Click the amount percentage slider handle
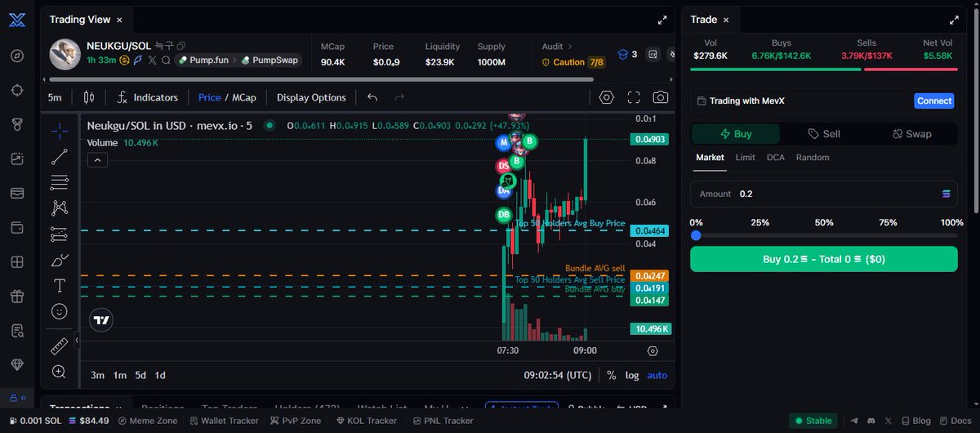The height and width of the screenshot is (433, 980). 696,236
